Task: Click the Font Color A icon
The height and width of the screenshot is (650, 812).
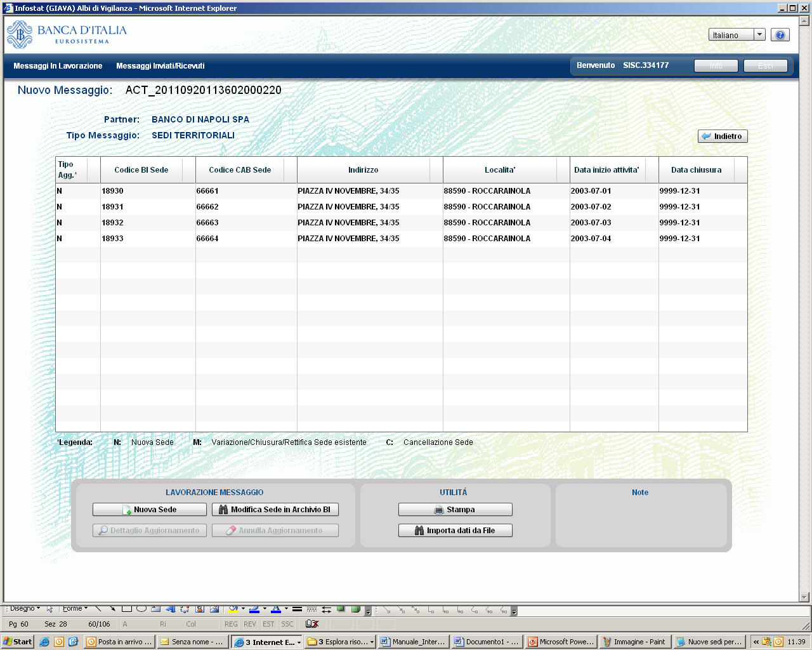Action: coord(276,609)
